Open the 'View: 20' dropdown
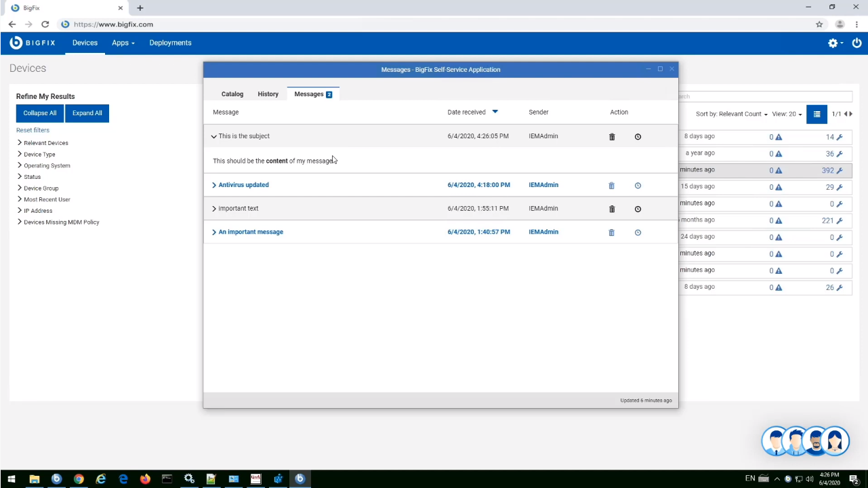868x488 pixels. 787,114
